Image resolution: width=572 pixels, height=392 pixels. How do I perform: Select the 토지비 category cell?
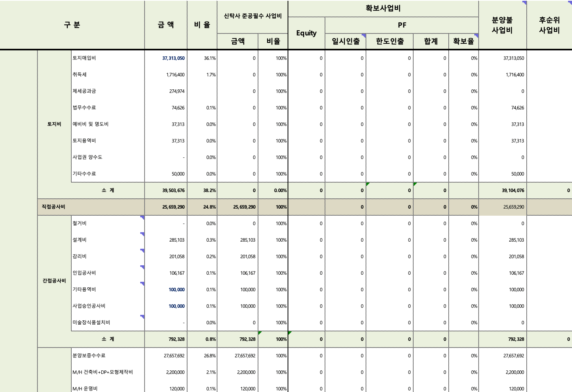(54, 124)
